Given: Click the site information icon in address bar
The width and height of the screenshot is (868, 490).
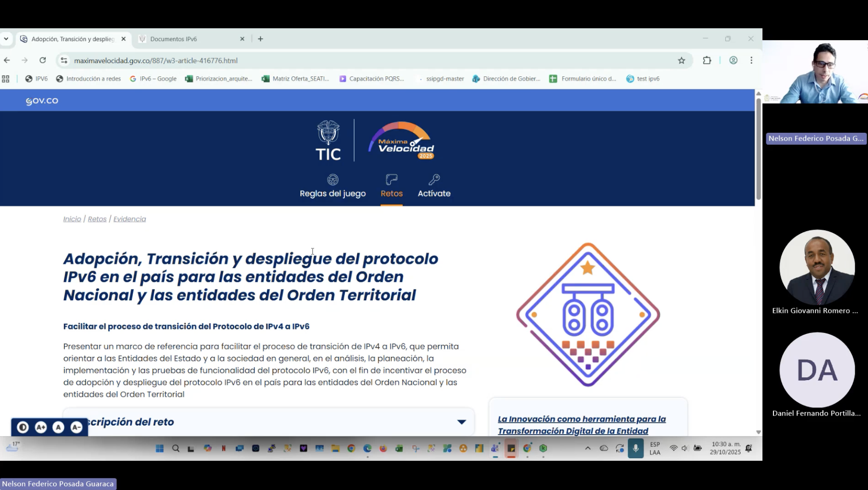Looking at the screenshot, I should tap(64, 61).
